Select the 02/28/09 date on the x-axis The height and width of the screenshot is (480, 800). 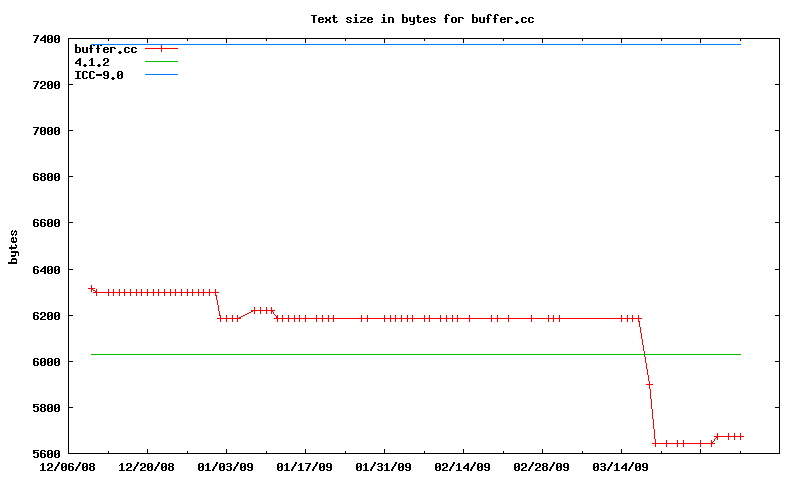click(x=541, y=467)
